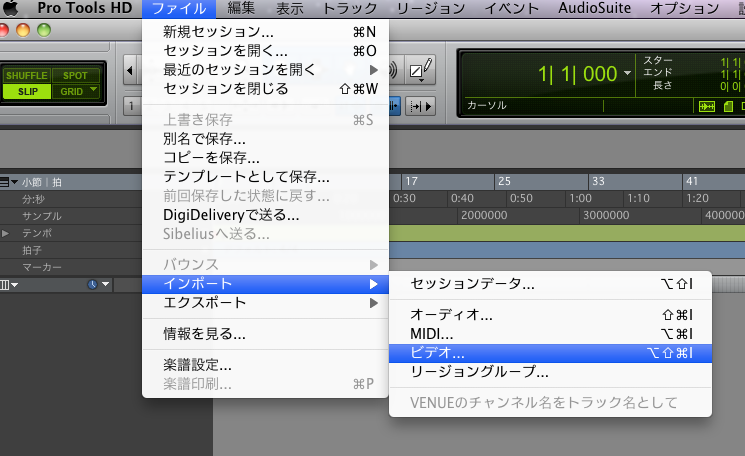Open the イベント menu
745x456 pixels.
coord(511,8)
